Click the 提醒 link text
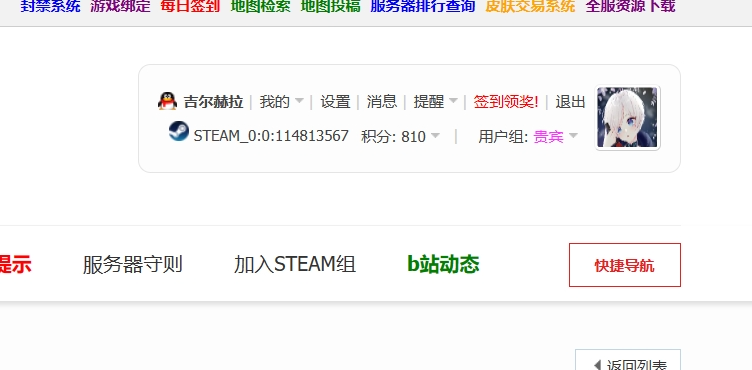 (x=429, y=102)
